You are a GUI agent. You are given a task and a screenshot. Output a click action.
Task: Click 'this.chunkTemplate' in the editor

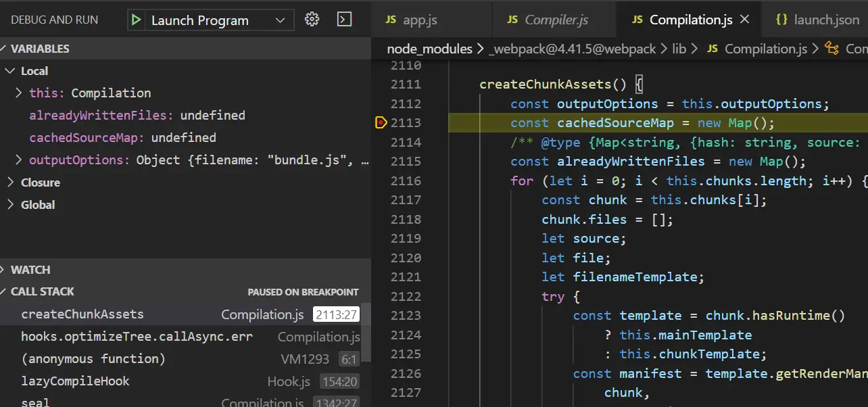pos(690,354)
